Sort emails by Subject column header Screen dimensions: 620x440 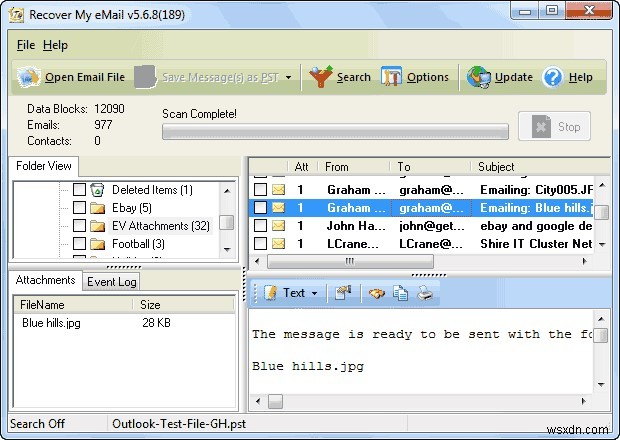pos(540,167)
